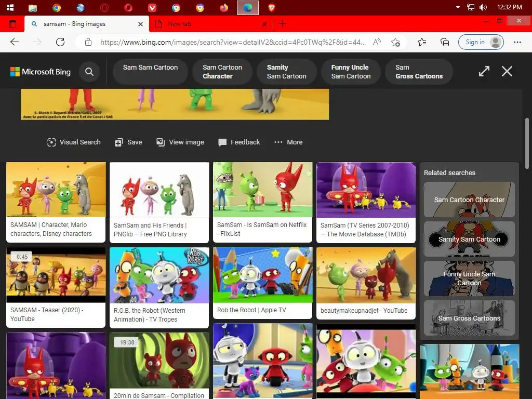Launch Google Chrome from the taskbar
Image resolution: width=532 pixels, height=399 pixels.
(57, 7)
